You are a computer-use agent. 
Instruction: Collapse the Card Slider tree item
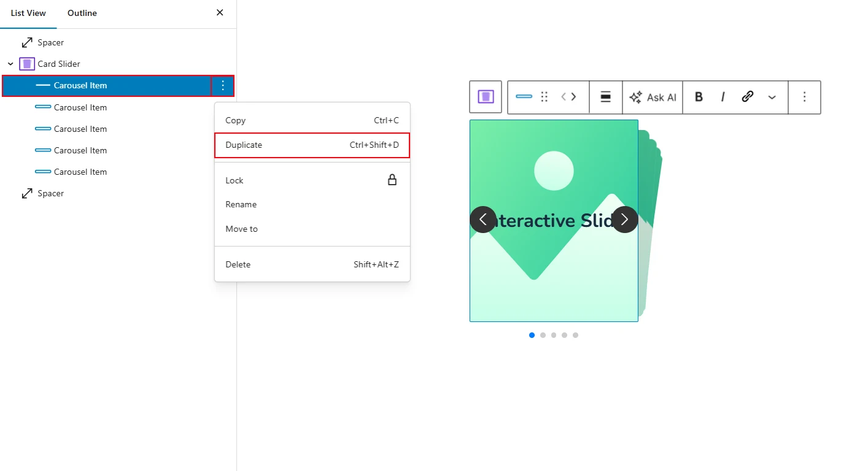pos(10,64)
